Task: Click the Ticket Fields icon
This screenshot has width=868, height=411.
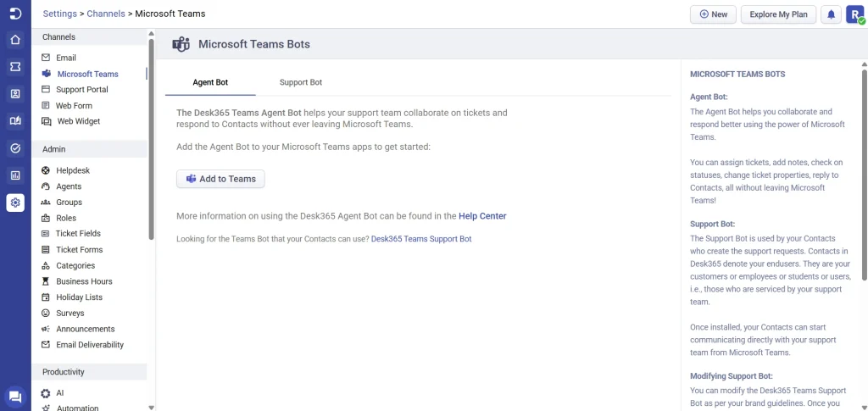Action: click(x=46, y=233)
